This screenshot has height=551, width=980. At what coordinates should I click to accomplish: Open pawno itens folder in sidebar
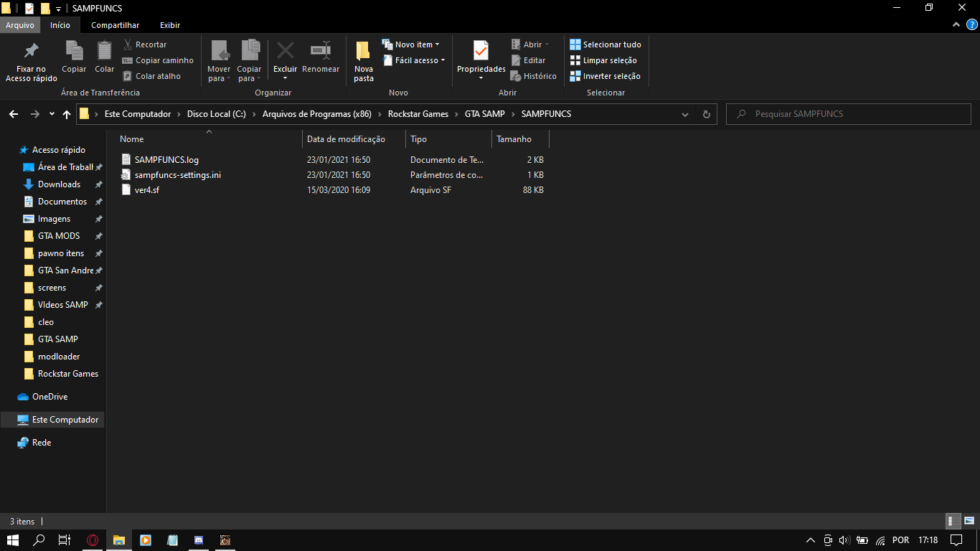click(x=61, y=253)
